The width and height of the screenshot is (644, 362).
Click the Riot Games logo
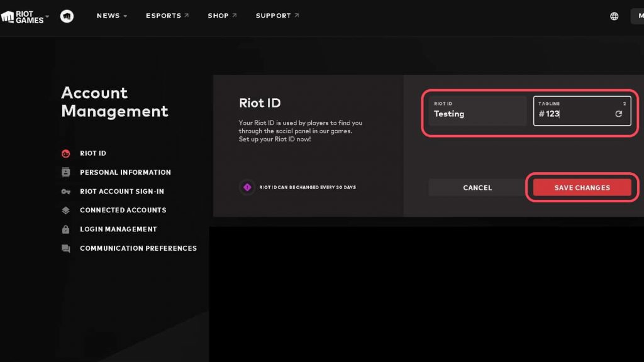coord(22,17)
